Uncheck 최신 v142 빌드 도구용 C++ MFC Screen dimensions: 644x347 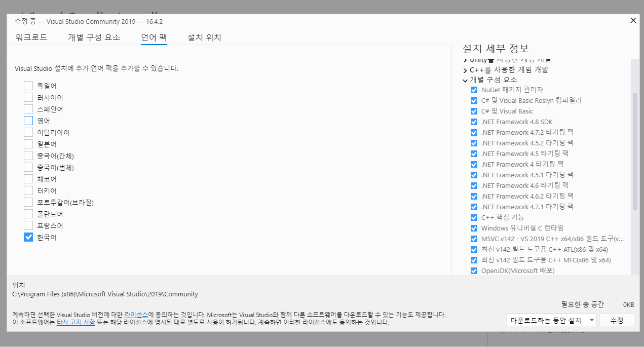pyautogui.click(x=474, y=260)
